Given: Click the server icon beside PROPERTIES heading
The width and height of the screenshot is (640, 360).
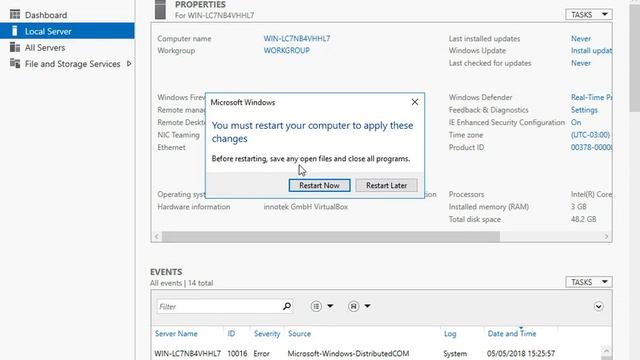Looking at the screenshot, I should pyautogui.click(x=160, y=10).
